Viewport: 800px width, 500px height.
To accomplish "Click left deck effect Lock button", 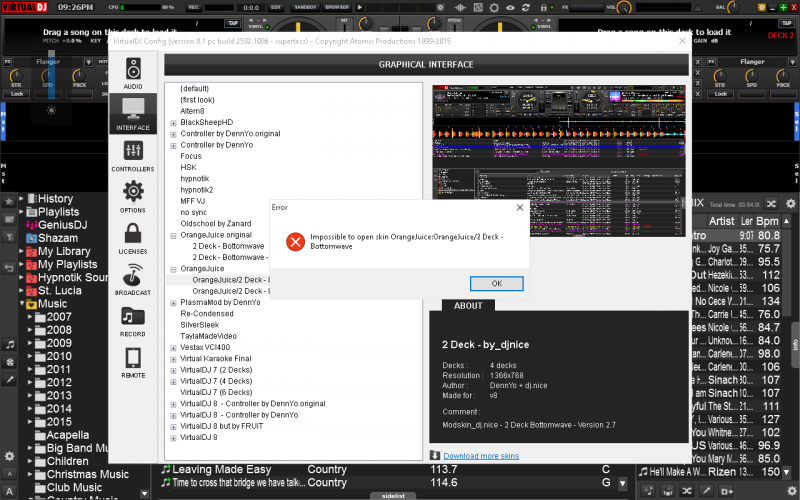I will (17, 94).
